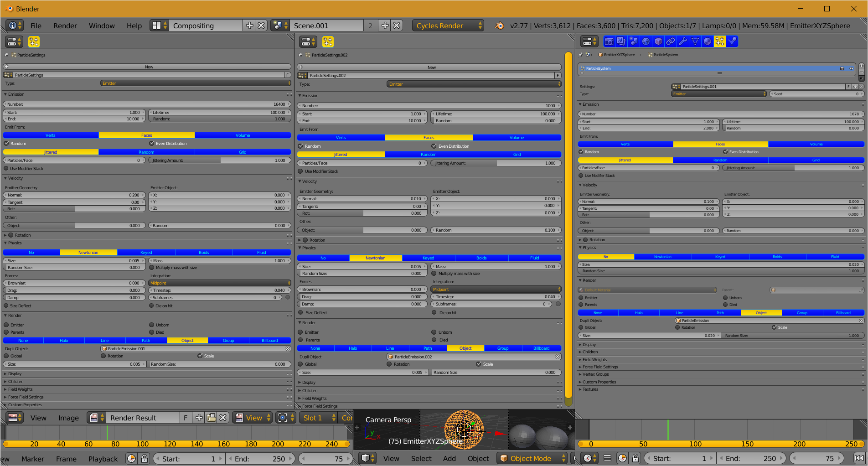Screen dimensions: 868x466
Task: Open Scene properties tab
Action: (633, 41)
